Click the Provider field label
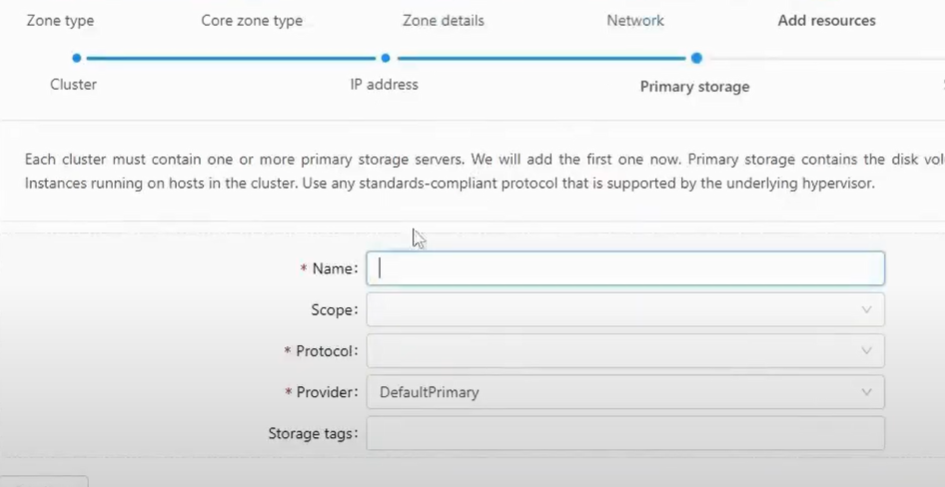 (327, 392)
